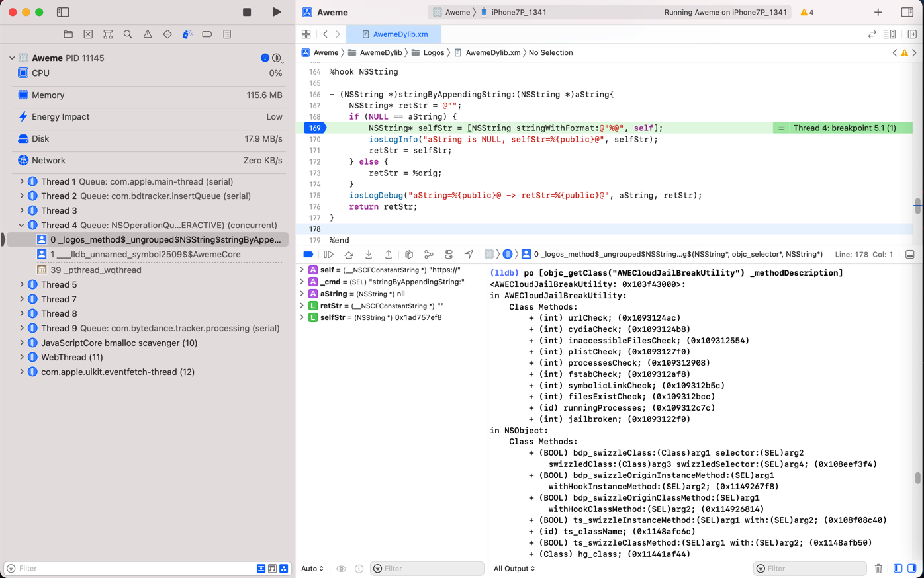Expand Thread 1 main-thread
This screenshot has width=924, height=578.
(x=22, y=181)
